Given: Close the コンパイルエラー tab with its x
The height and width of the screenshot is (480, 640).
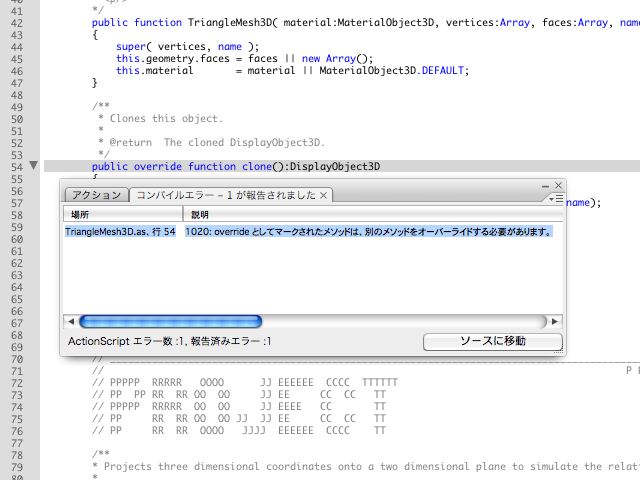Looking at the screenshot, I should coord(324,195).
